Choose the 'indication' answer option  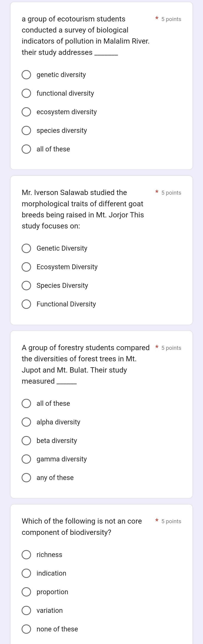[x=26, y=573]
